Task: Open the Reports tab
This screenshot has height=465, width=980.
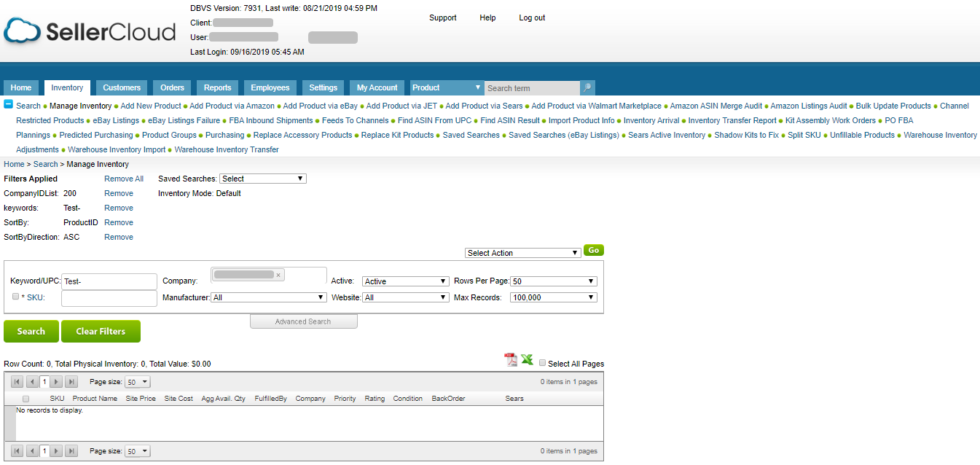Action: point(217,87)
